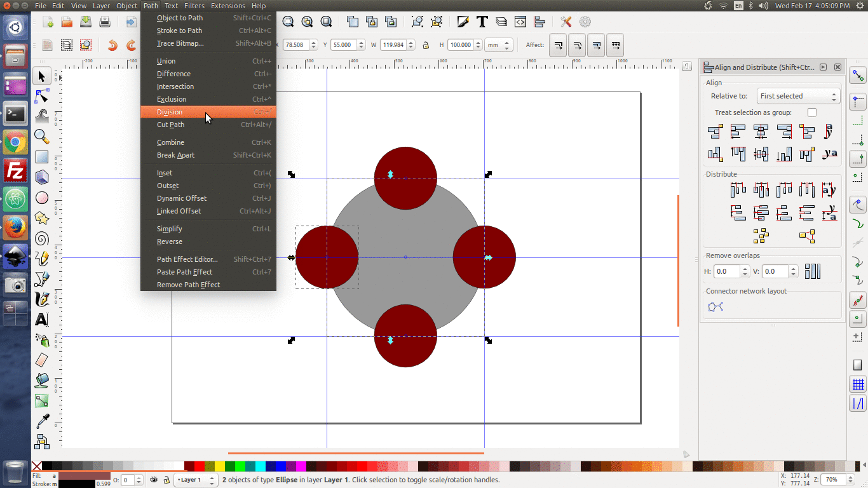
Task: Click the Remove overlaps button icon
Action: (x=813, y=271)
